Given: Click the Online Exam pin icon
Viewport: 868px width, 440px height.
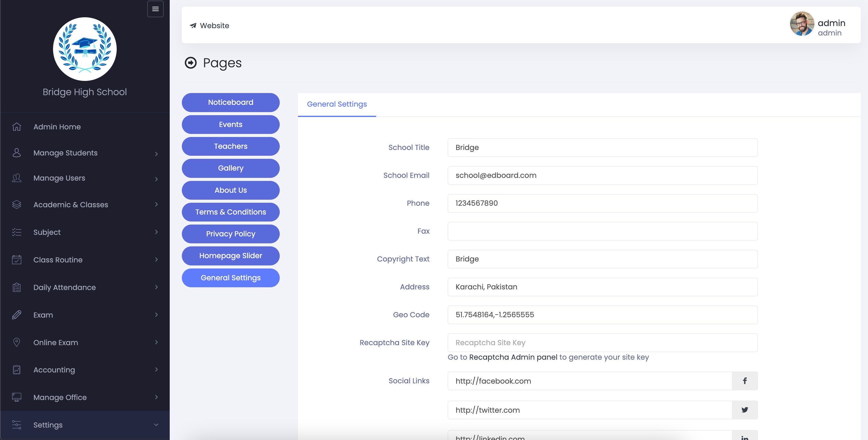Looking at the screenshot, I should click(x=16, y=342).
